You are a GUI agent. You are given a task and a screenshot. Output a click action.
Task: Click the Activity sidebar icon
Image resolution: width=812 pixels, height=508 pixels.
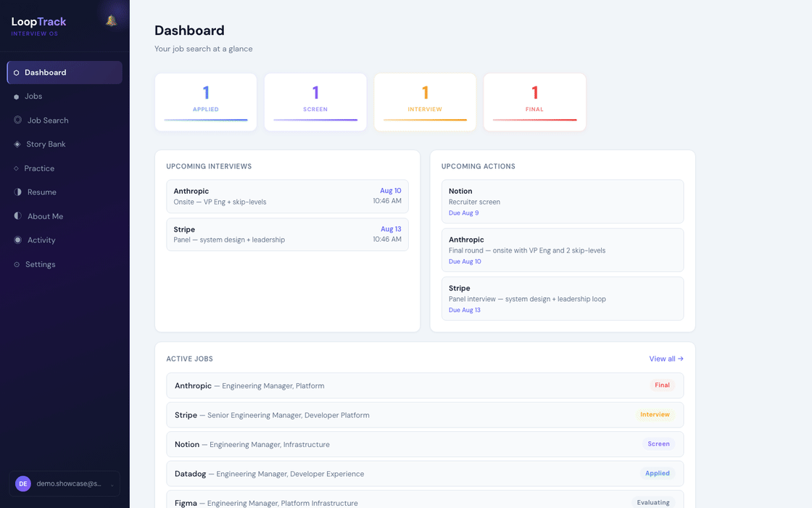coord(17,240)
